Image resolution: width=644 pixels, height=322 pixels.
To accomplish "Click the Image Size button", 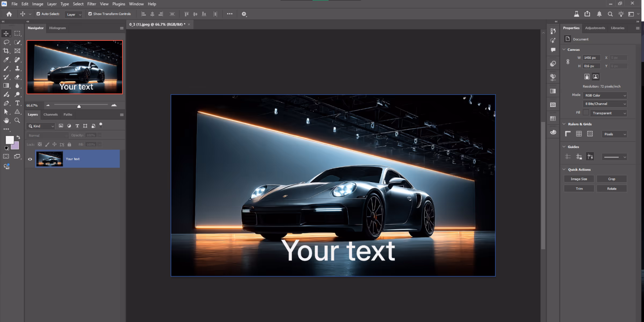I will click(579, 179).
